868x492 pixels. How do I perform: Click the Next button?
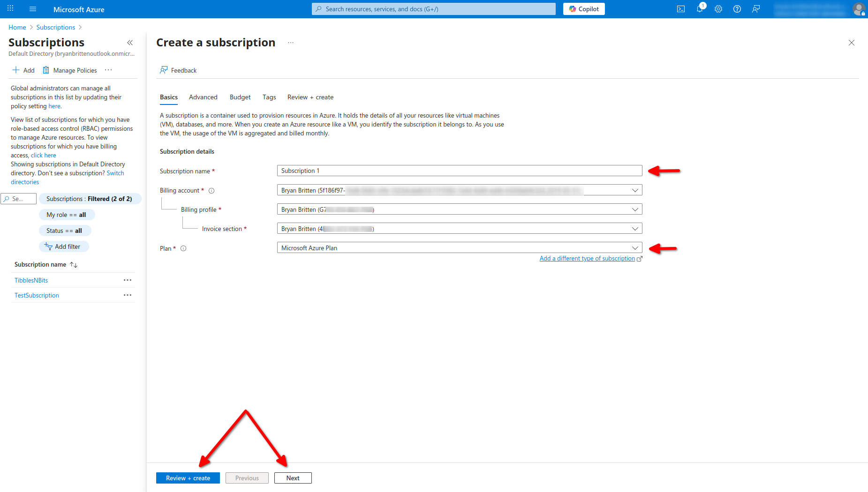[x=293, y=478]
